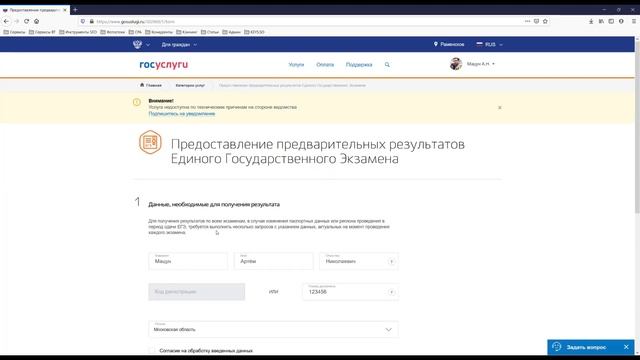Screen dimensions: 640x360
Task: Expand the Для граждан dropdown
Action: [x=179, y=44]
